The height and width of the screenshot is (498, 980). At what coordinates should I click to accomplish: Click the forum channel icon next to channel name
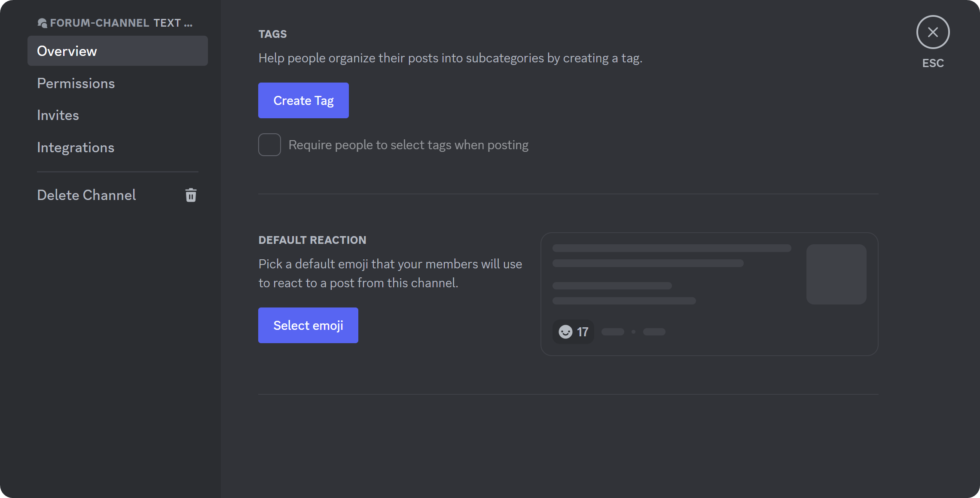click(x=43, y=23)
